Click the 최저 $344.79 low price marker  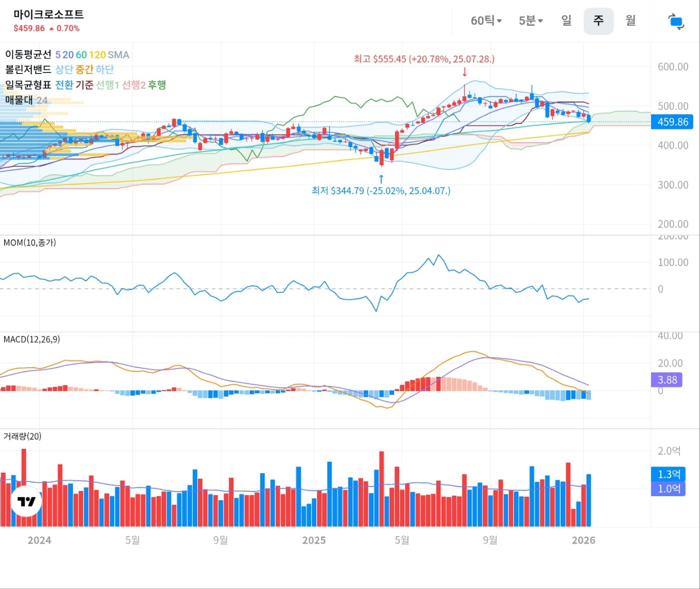tap(381, 191)
